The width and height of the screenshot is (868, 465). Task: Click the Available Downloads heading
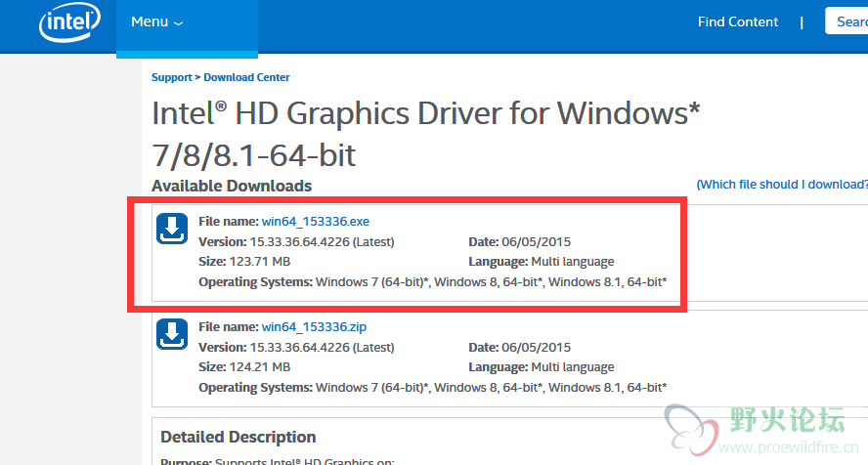coord(232,186)
